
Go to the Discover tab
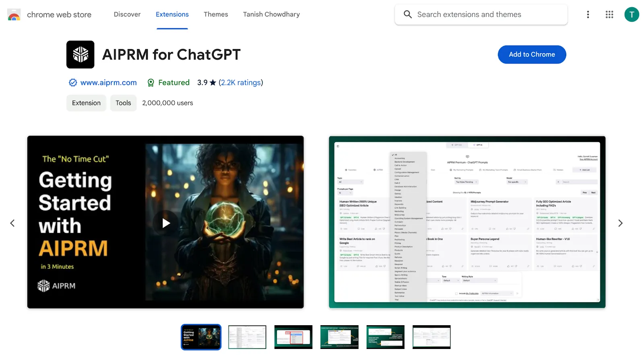coord(127,14)
